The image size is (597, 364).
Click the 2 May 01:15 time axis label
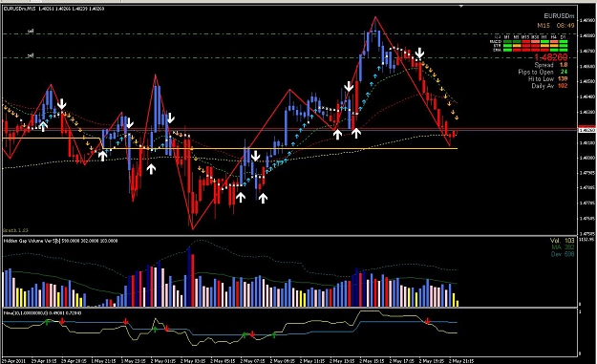click(163, 360)
